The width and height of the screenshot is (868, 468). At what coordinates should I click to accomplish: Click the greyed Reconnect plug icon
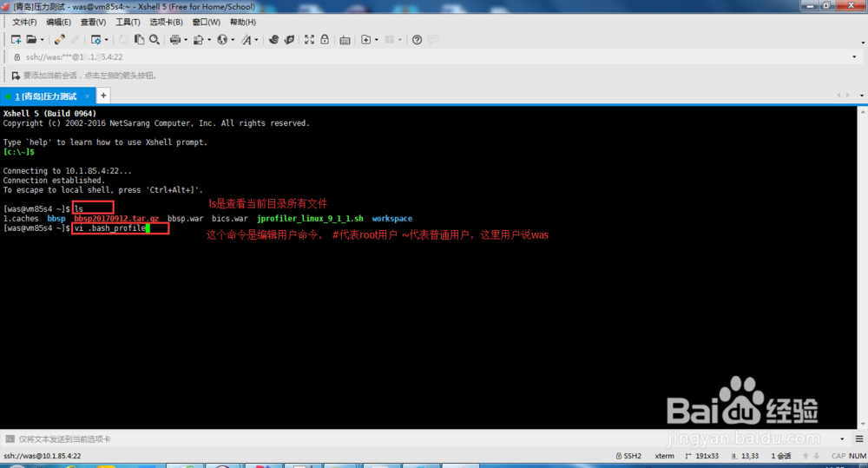76,39
